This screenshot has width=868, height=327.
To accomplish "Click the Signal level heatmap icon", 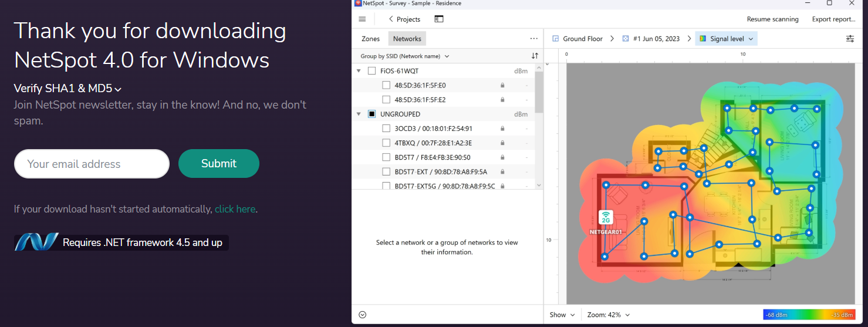I will [702, 39].
